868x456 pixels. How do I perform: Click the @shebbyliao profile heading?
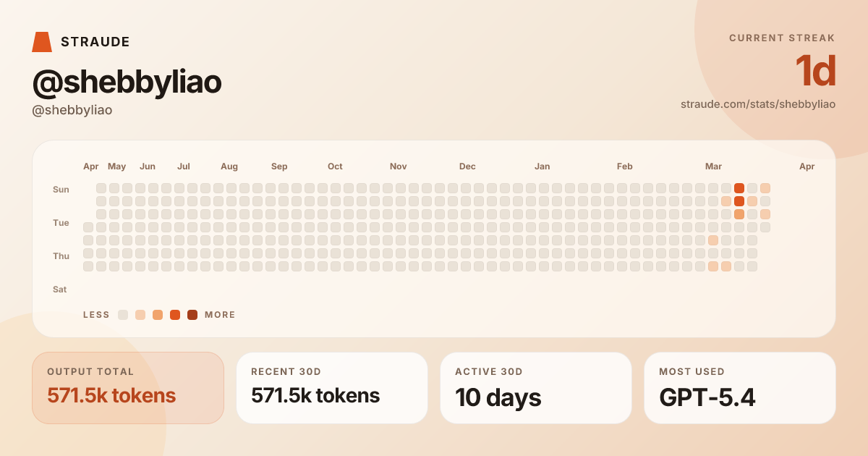pyautogui.click(x=127, y=83)
